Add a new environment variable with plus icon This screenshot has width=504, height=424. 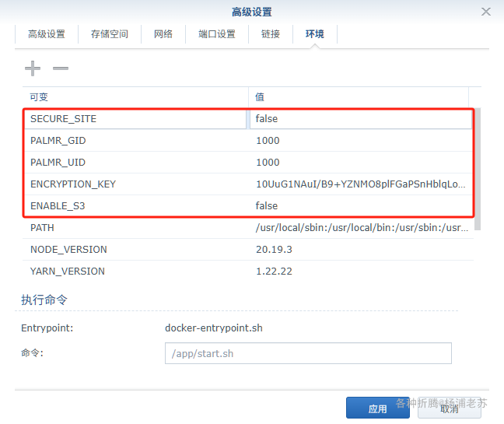(33, 68)
